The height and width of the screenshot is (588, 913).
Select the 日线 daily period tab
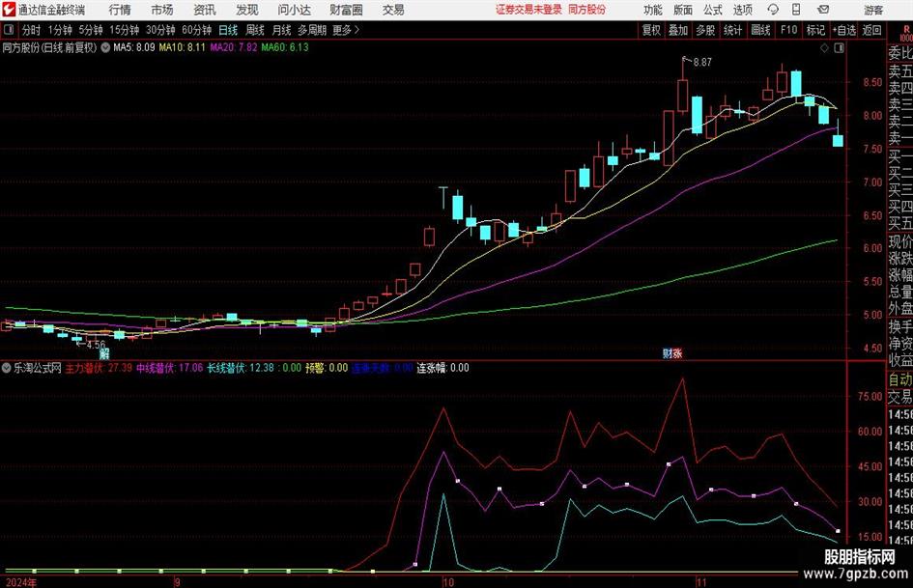[228, 30]
